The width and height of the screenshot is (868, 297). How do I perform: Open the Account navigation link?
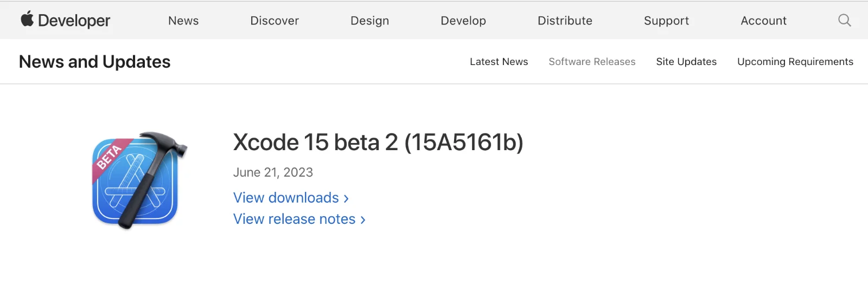point(763,21)
